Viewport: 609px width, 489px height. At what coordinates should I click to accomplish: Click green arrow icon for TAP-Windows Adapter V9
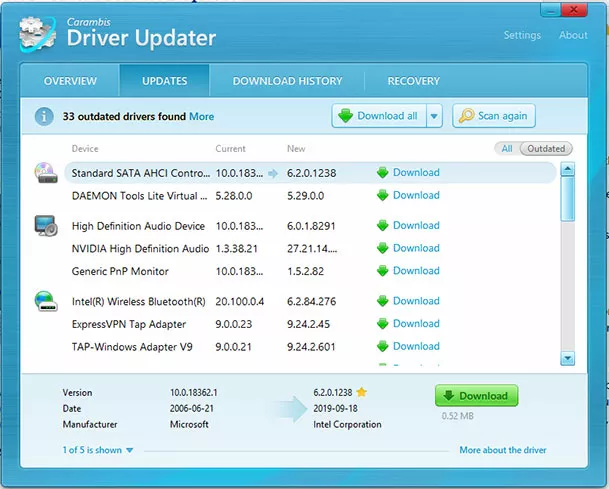(383, 346)
